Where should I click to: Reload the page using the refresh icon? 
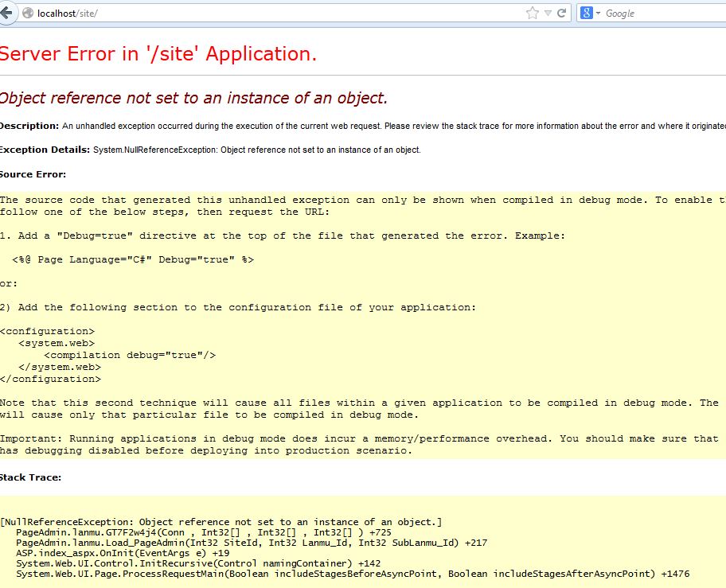(x=562, y=14)
